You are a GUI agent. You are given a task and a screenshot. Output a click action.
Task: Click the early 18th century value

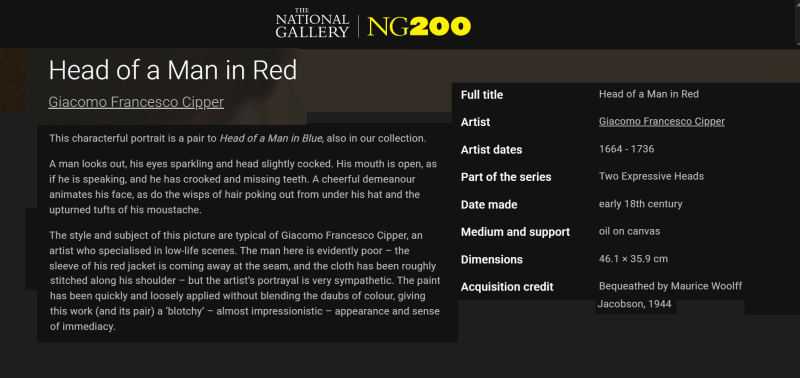point(640,204)
